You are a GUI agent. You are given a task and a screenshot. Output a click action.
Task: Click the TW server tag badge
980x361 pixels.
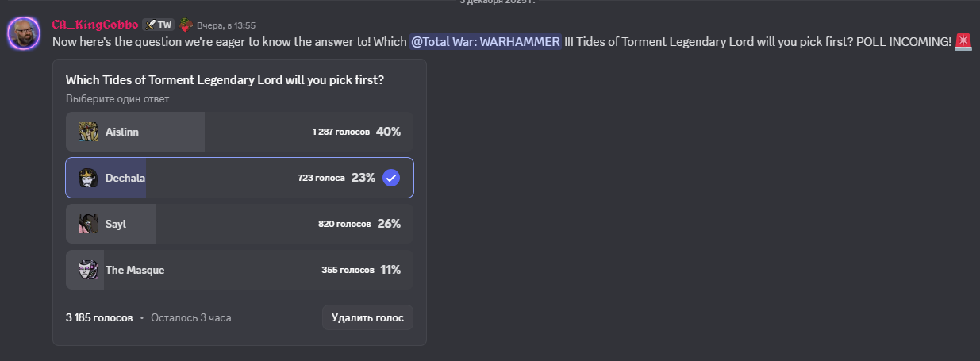[158, 25]
